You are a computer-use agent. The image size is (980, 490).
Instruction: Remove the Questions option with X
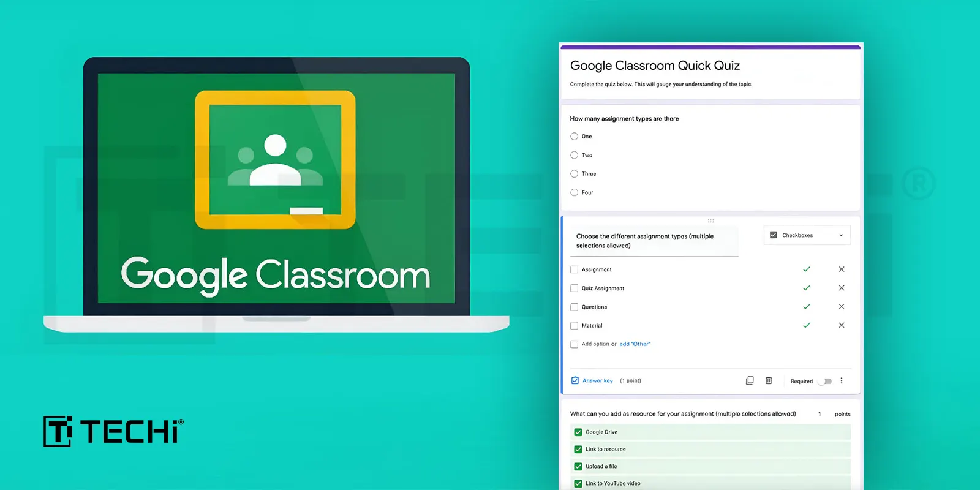click(x=842, y=307)
